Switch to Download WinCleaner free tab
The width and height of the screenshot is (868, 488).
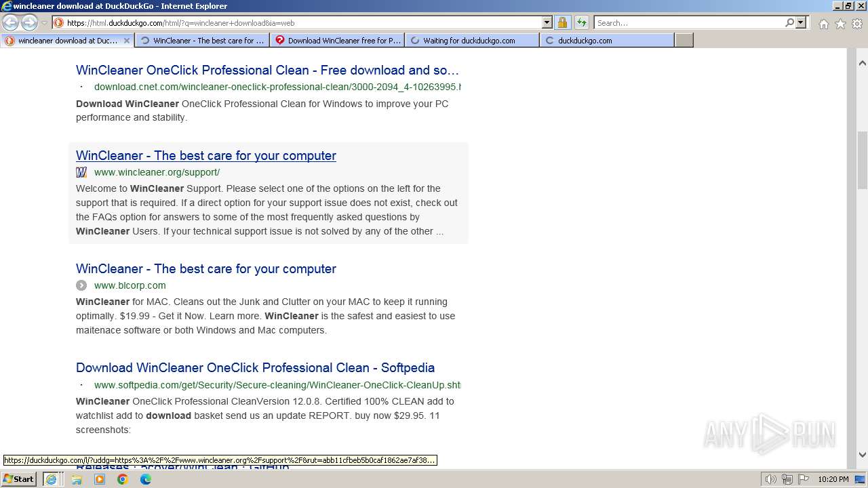[337, 41]
